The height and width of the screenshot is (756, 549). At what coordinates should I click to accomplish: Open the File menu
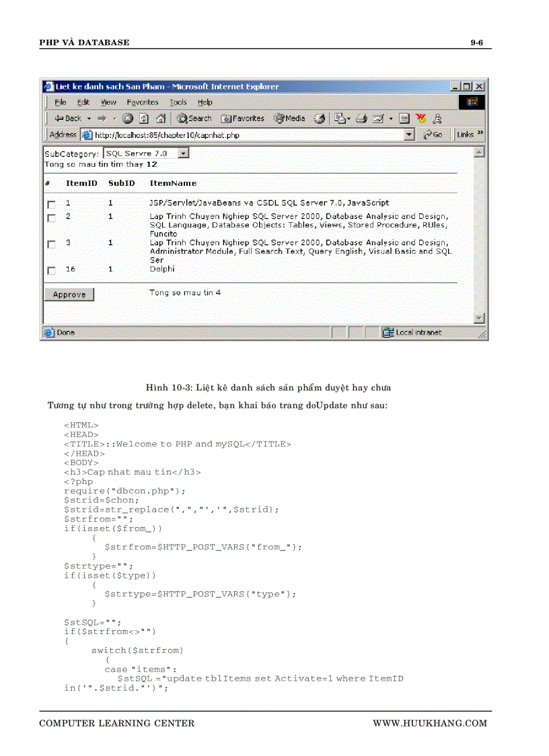[x=59, y=102]
